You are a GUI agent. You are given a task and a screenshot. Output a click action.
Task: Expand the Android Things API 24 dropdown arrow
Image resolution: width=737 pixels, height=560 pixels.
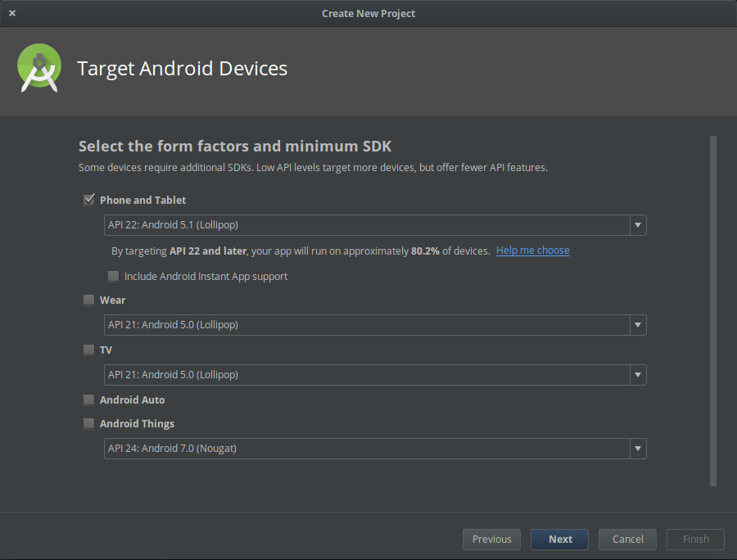click(x=637, y=449)
